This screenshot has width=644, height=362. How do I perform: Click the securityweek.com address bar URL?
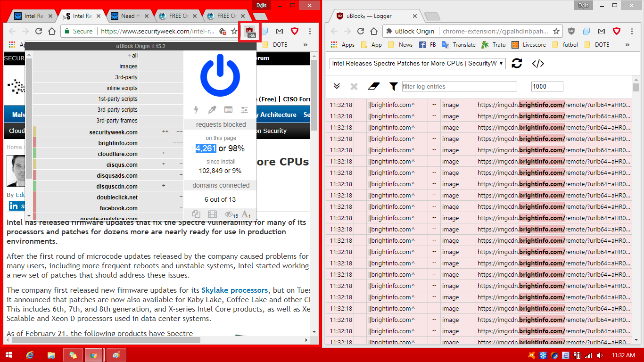point(158,31)
